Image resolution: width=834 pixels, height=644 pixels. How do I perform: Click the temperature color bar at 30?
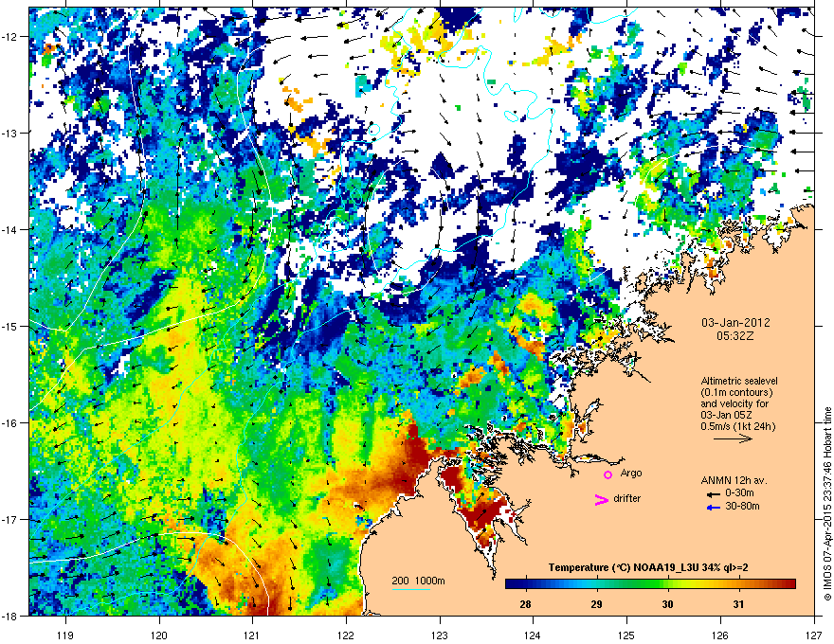pos(667,584)
